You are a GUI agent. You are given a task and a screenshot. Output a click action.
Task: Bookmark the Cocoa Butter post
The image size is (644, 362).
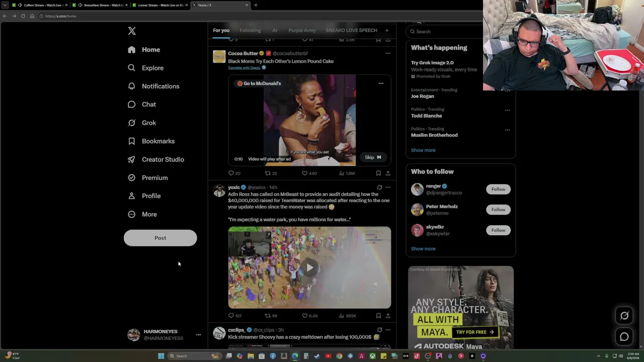click(378, 173)
